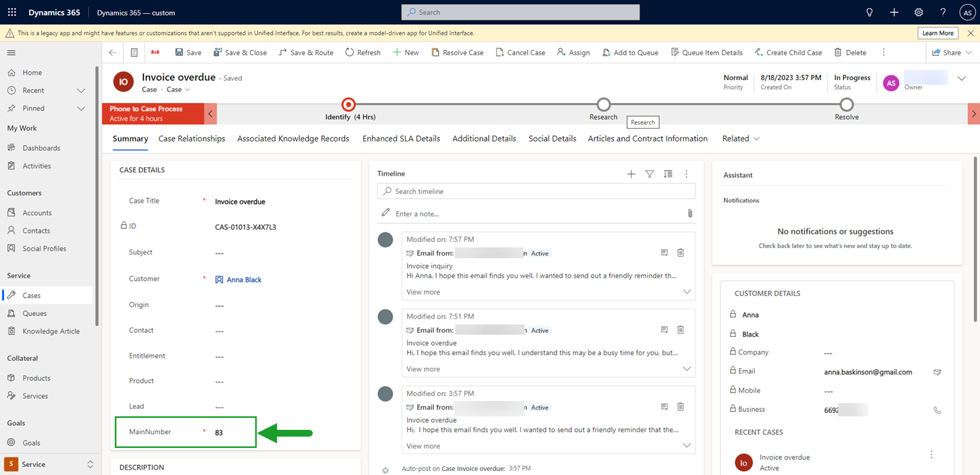
Task: Click Learn More in the warning banner
Action: [938, 33]
